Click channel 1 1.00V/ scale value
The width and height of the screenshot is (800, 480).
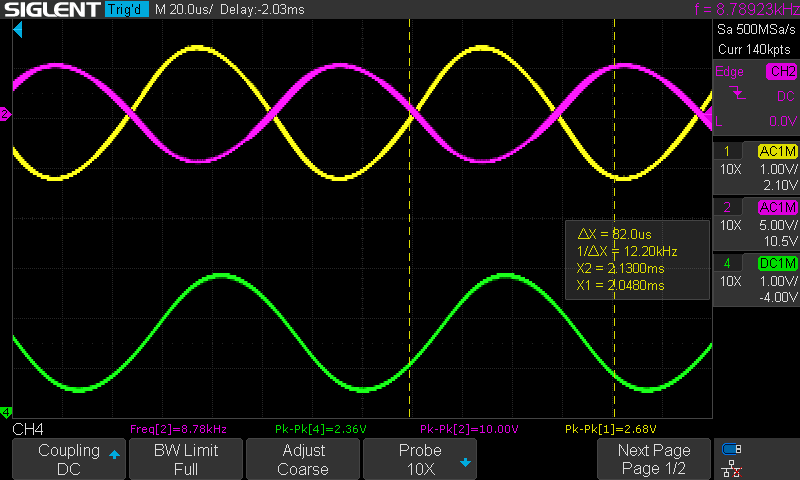(779, 169)
